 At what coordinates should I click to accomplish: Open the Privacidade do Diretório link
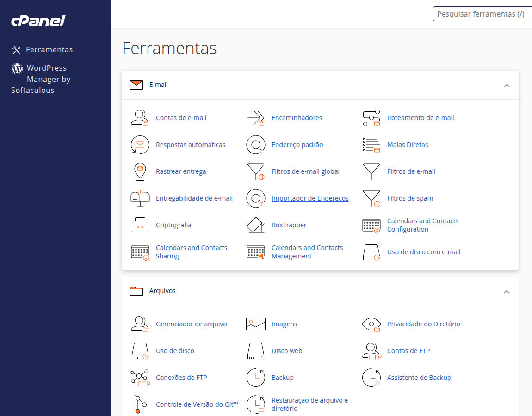423,324
